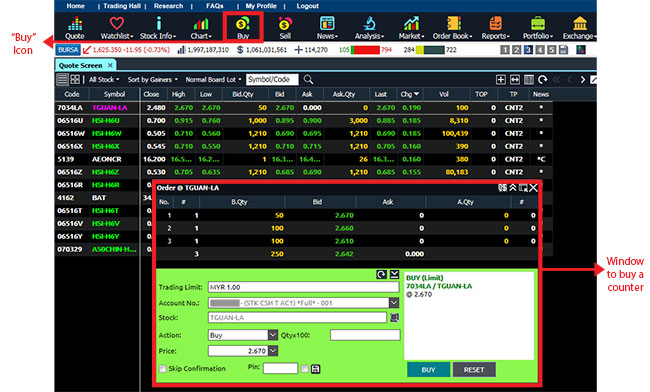650x392 pixels.
Task: Tick the checkbox next to Pin field
Action: pyautogui.click(x=305, y=369)
